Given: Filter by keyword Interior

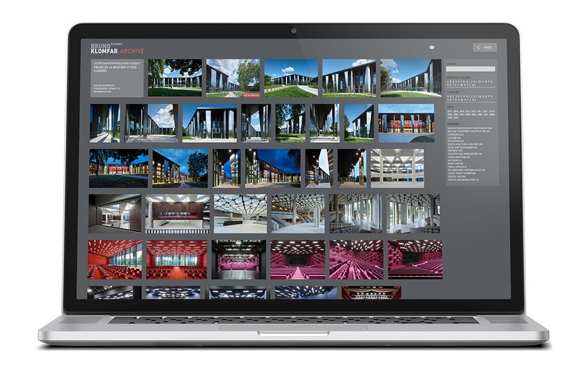Looking at the screenshot, I should [454, 160].
